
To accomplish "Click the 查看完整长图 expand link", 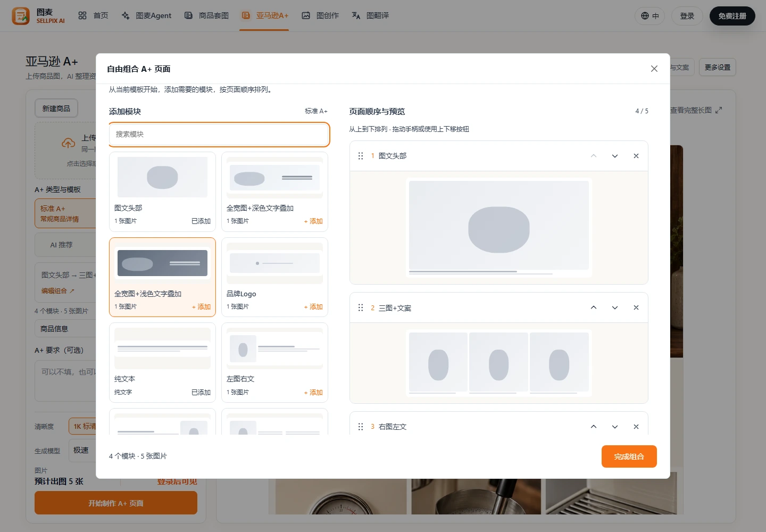I will coord(696,110).
